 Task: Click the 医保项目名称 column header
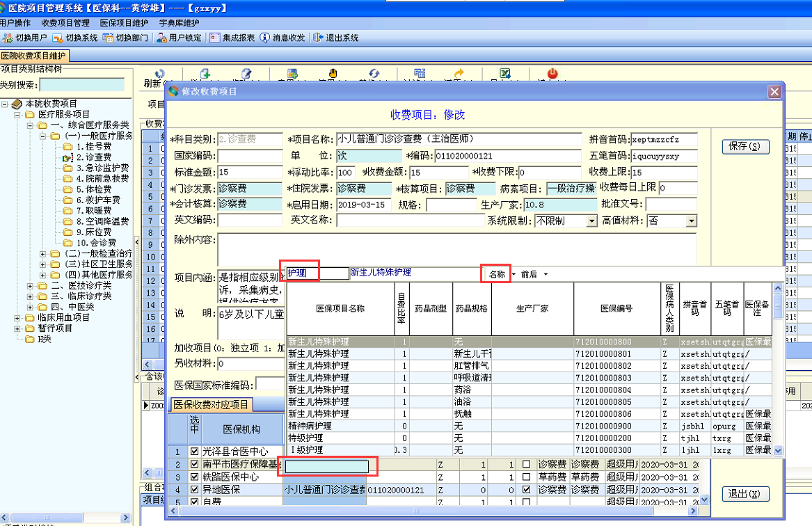(340, 308)
